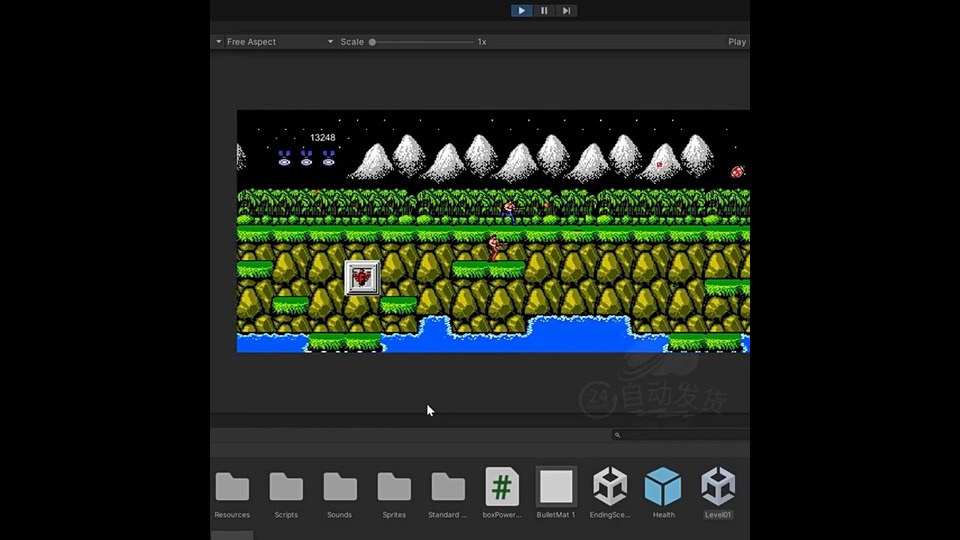The height and width of the screenshot is (540, 960).
Task: Select the boxPower script asset
Action: tap(501, 495)
